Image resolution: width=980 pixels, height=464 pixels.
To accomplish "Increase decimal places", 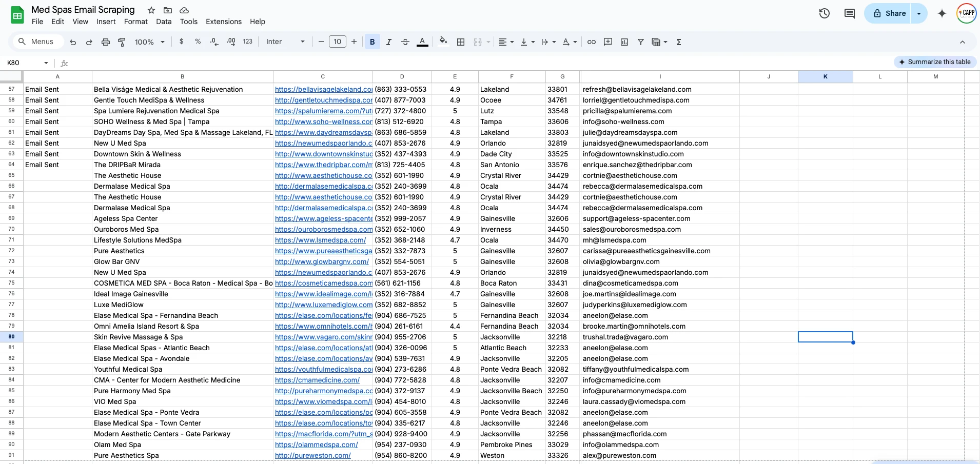I will point(231,42).
